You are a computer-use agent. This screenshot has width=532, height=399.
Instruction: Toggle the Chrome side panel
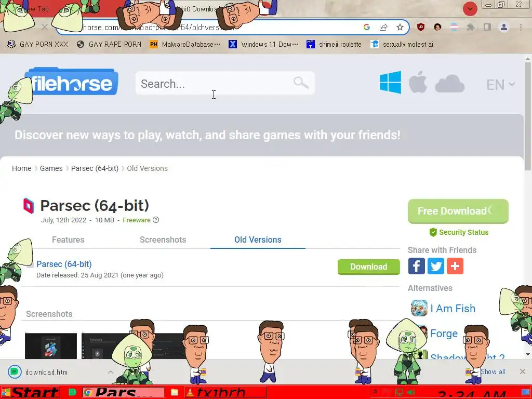click(487, 27)
